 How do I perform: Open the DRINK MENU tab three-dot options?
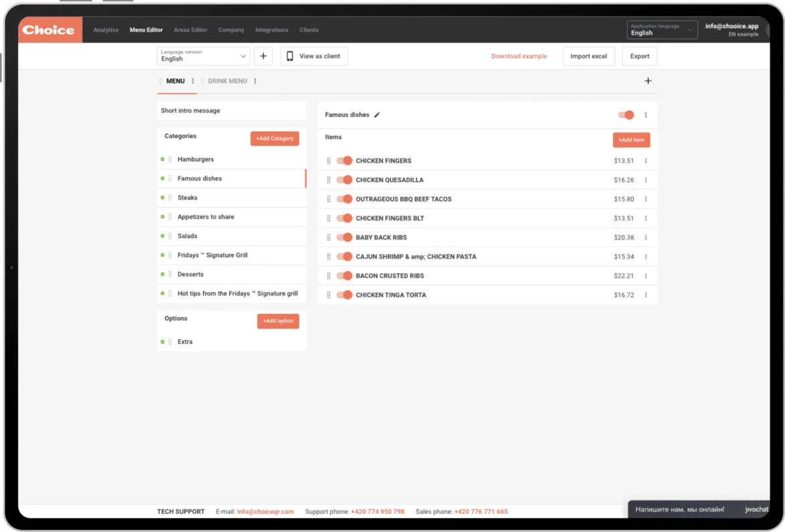pos(255,81)
